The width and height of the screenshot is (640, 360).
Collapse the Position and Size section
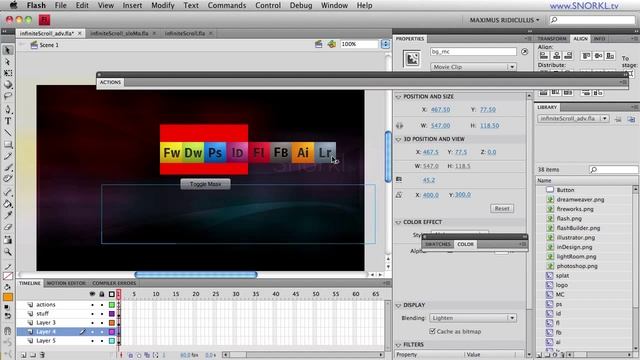click(398, 97)
